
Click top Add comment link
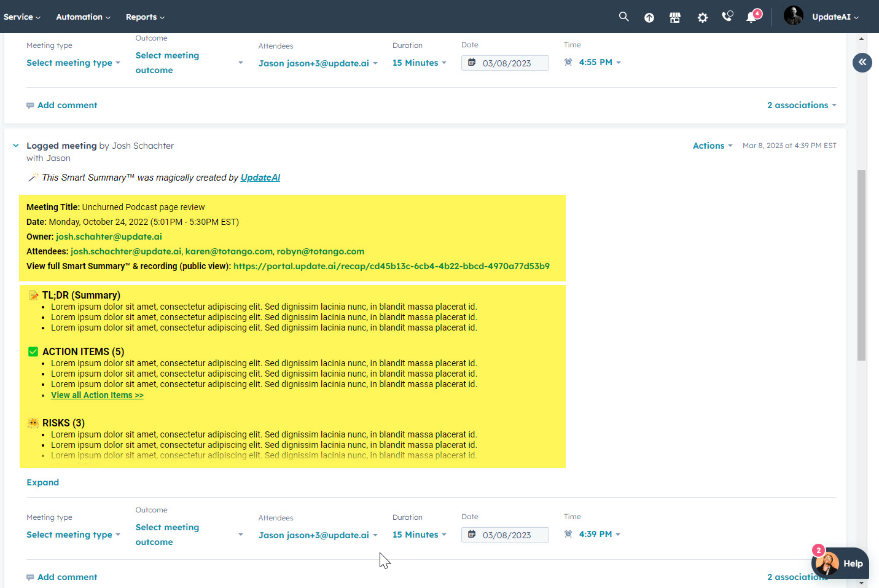click(x=67, y=105)
